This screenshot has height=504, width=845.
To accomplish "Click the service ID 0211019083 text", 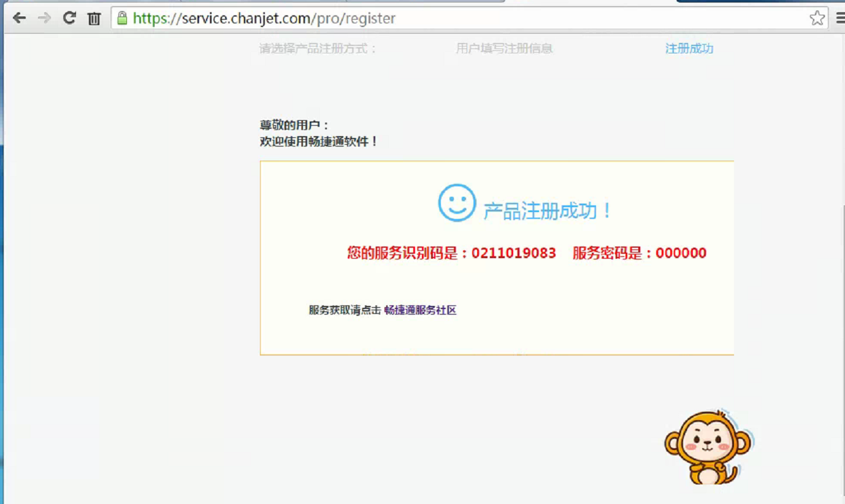I will (x=513, y=253).
